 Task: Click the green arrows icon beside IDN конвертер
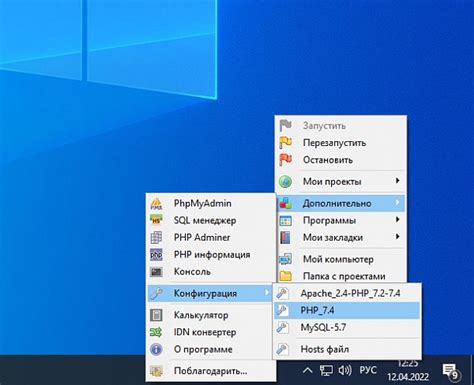[x=156, y=332]
